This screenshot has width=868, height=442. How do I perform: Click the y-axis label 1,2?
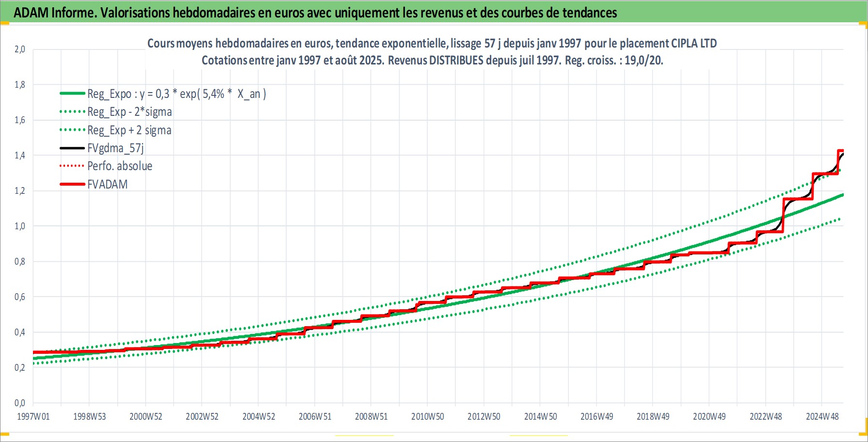point(20,191)
